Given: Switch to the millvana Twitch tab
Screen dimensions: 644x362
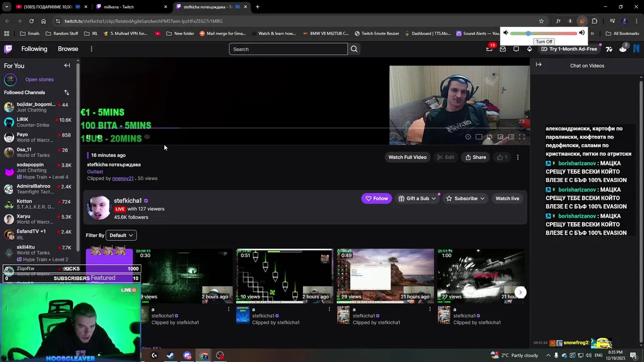Looking at the screenshot, I should [132, 7].
